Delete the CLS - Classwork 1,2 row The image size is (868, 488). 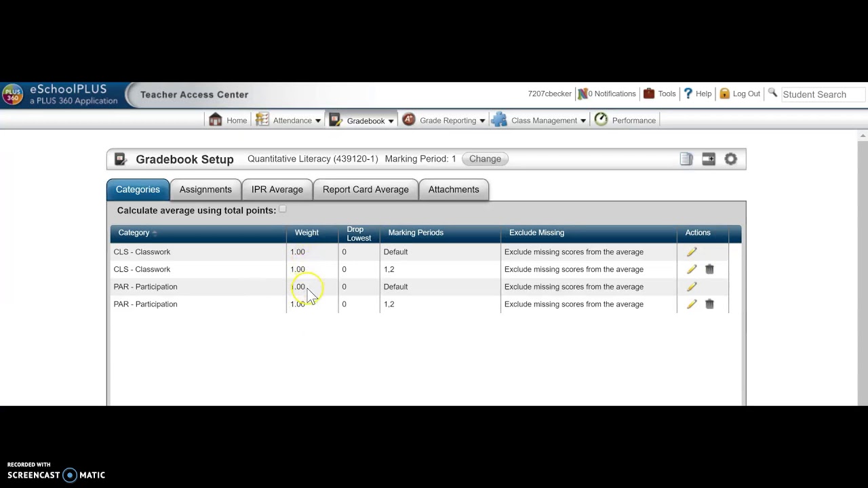(x=709, y=269)
